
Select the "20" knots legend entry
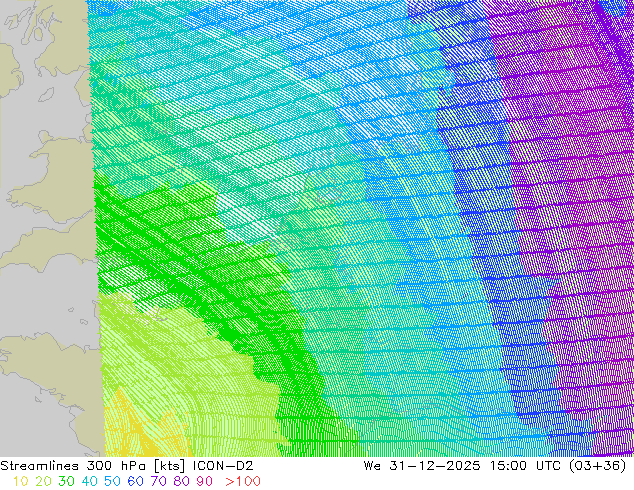point(42,482)
